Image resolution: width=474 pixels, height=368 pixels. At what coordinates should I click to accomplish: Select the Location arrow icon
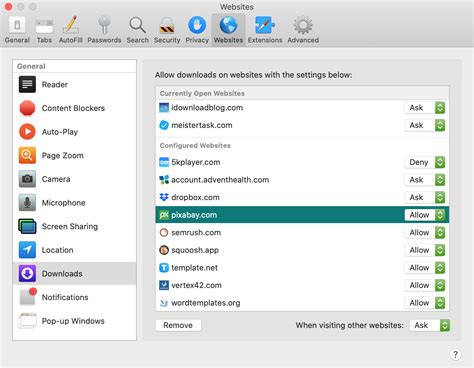27,250
